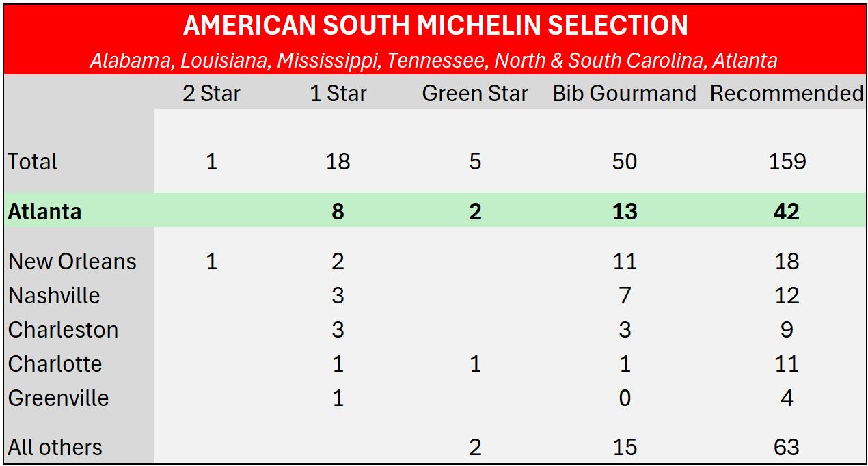Click the Charleston row label
This screenshot has width=868, height=466.
(x=63, y=330)
